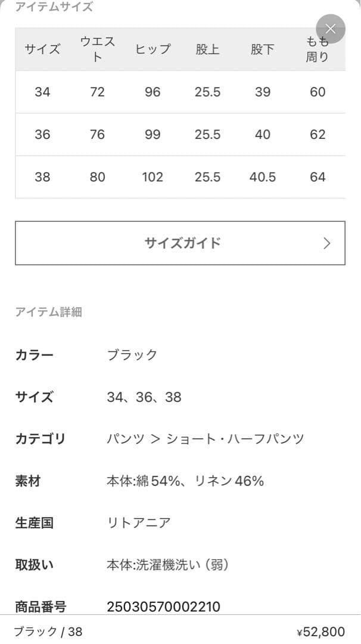Click the 股下 column header
The width and height of the screenshot is (361, 644).
coord(262,49)
